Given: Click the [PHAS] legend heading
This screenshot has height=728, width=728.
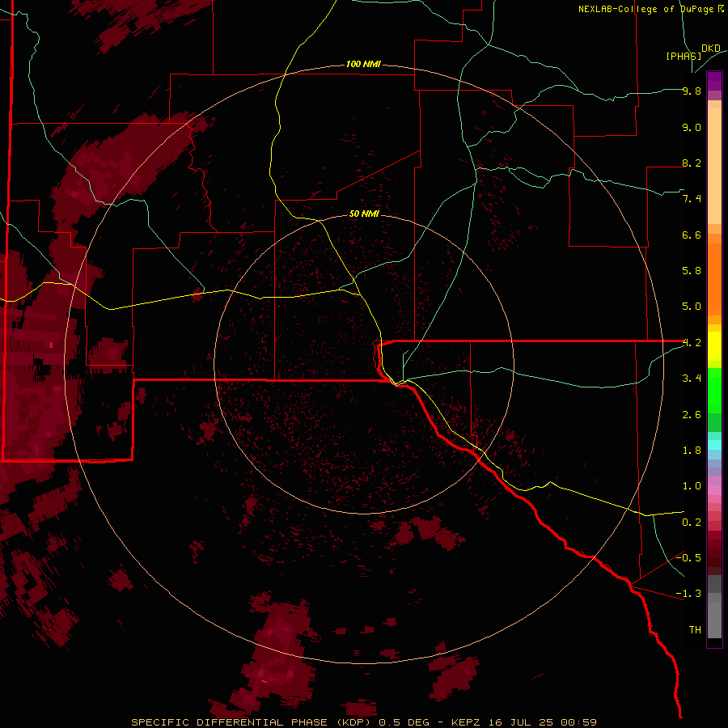Looking at the screenshot, I should [684, 56].
